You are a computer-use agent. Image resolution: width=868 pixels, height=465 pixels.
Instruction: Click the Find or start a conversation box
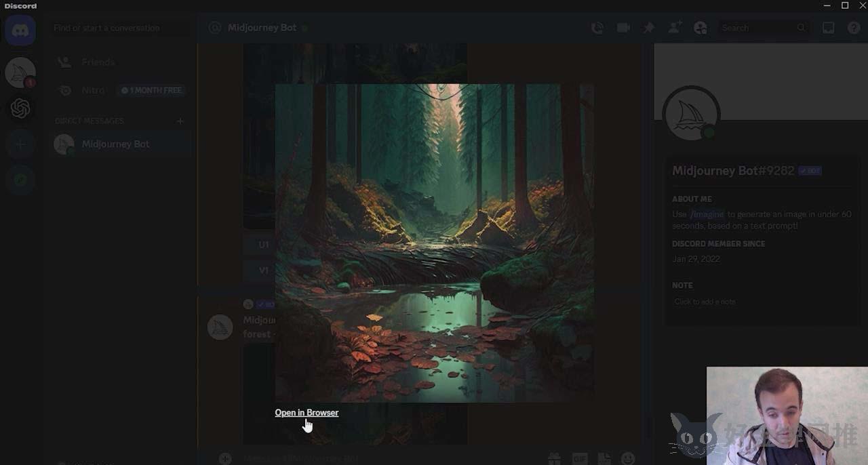(119, 28)
